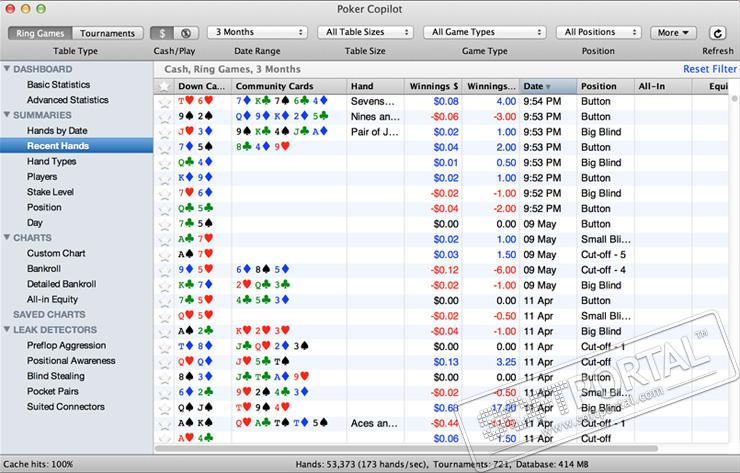The height and width of the screenshot is (473, 740).
Task: Click the star column header icon
Action: pos(164,86)
